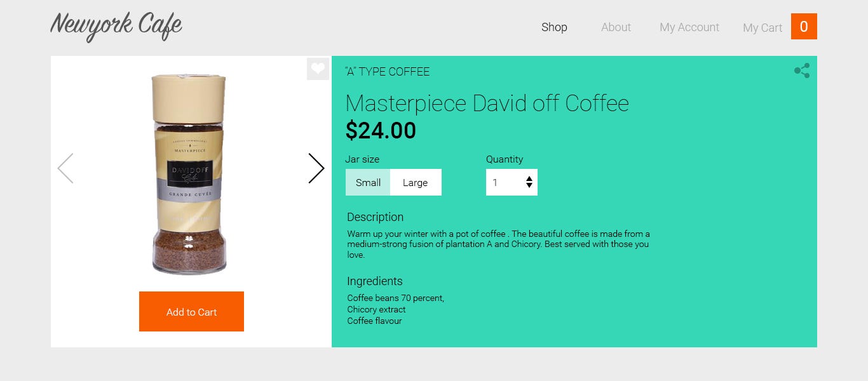The image size is (868, 381).
Task: Open the Shop menu item
Action: [554, 27]
